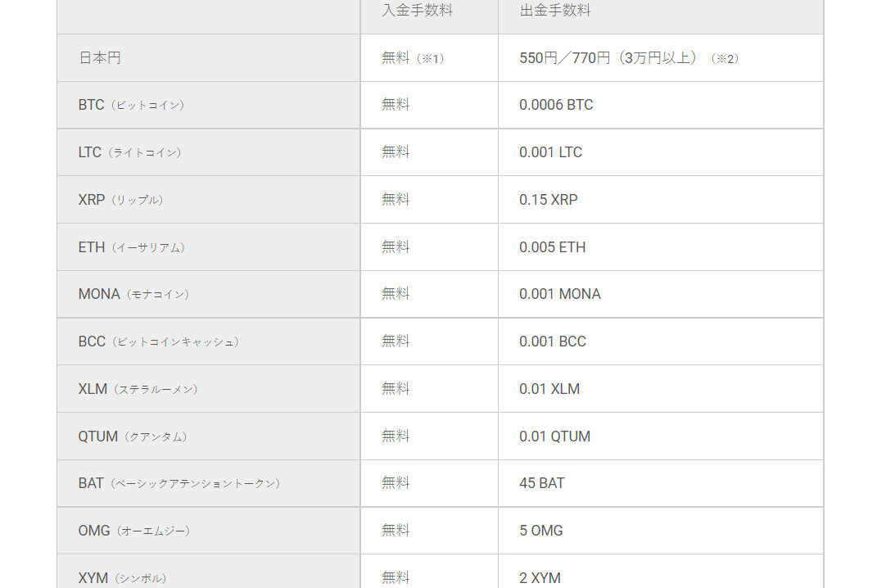
Task: Click the 出金手数料 column header
Action: [555, 11]
